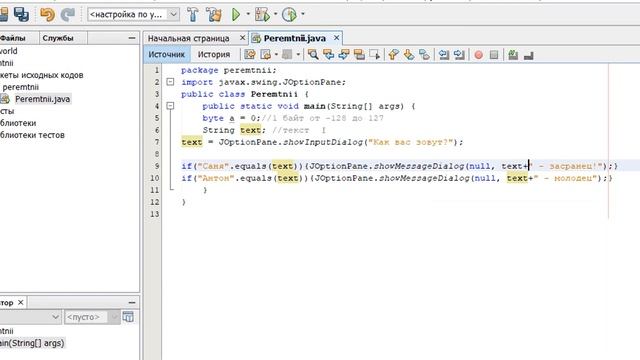Clean and build project with hammer-broom icon
The image size is (640, 360).
tap(213, 15)
